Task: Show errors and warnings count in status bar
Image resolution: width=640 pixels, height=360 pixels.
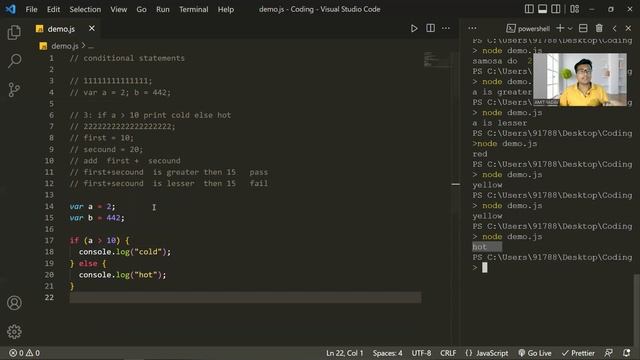Action: tap(24, 353)
